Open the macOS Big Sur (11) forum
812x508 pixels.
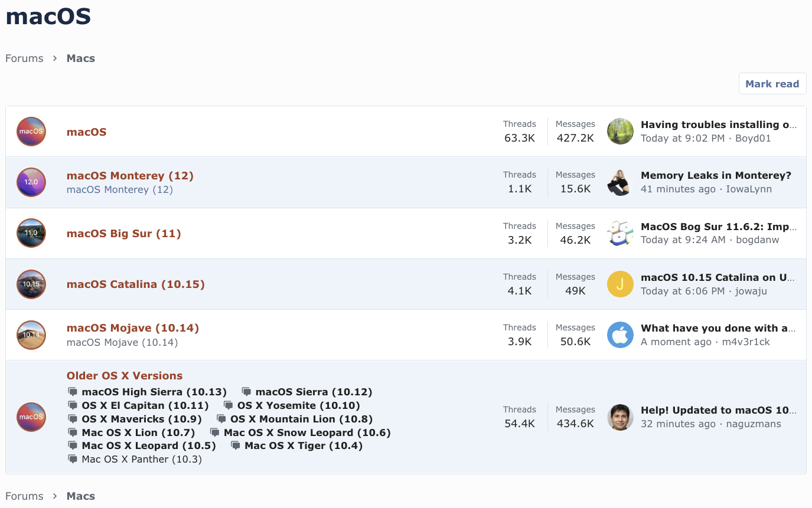tap(123, 233)
